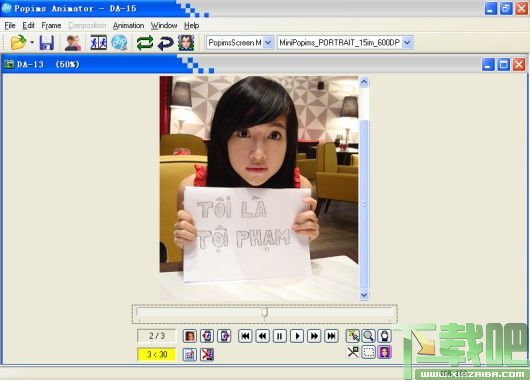Screen dimensions: 530x380
Task: Click the magnifying glass zoom icon
Action: (368, 336)
